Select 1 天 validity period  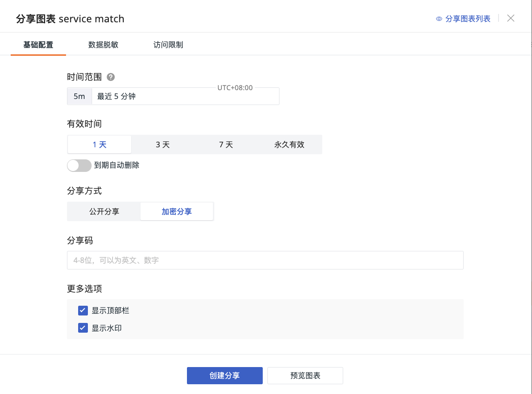point(100,144)
